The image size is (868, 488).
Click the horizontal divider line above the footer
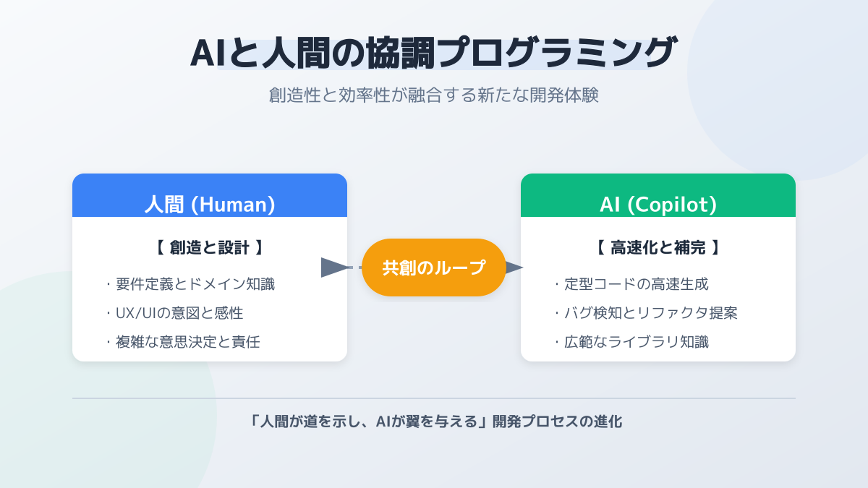[x=434, y=398]
